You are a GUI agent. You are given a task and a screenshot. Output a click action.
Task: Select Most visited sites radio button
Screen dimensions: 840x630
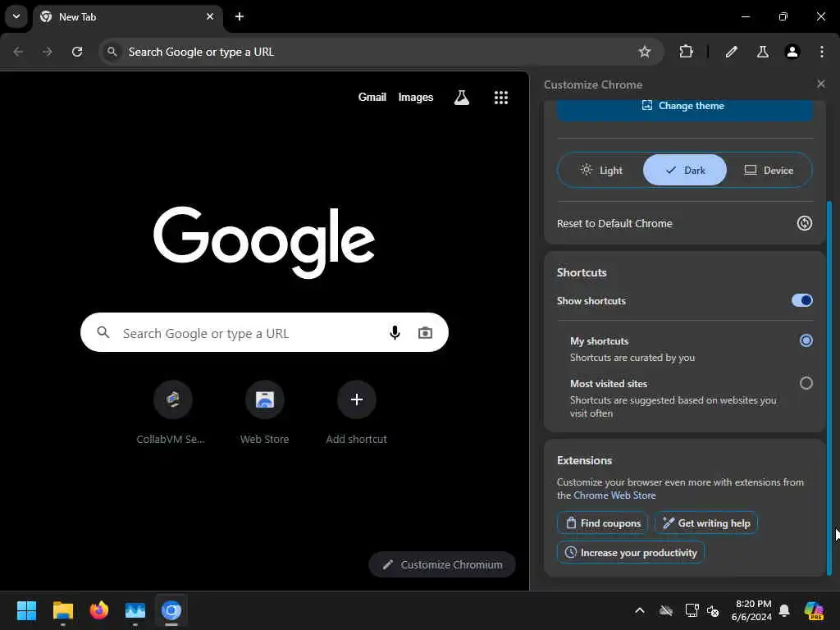pos(806,383)
